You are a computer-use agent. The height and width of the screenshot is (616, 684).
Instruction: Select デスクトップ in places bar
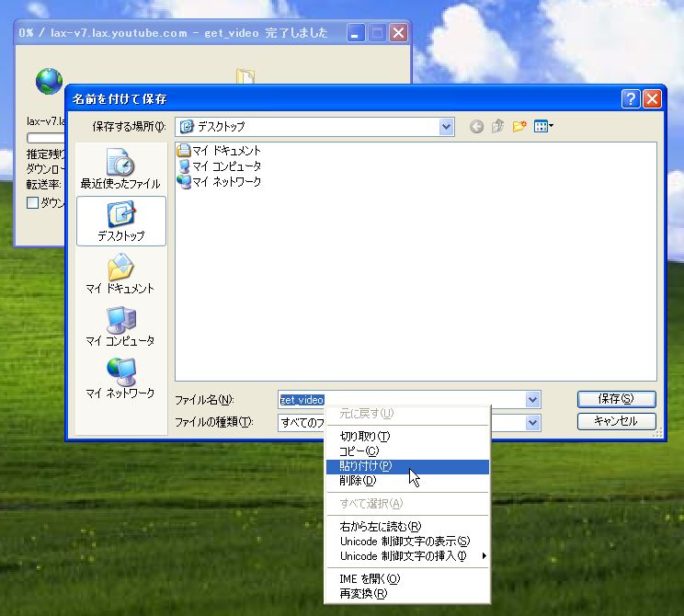pos(120,222)
